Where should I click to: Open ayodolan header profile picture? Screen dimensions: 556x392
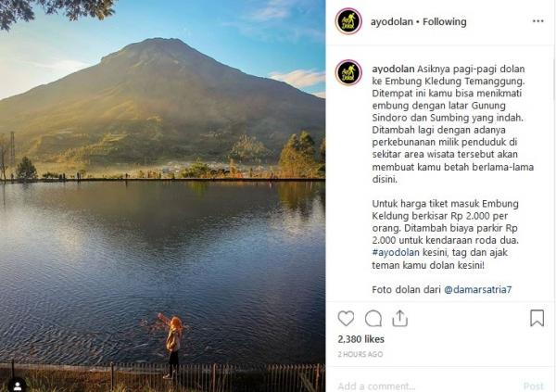(348, 21)
